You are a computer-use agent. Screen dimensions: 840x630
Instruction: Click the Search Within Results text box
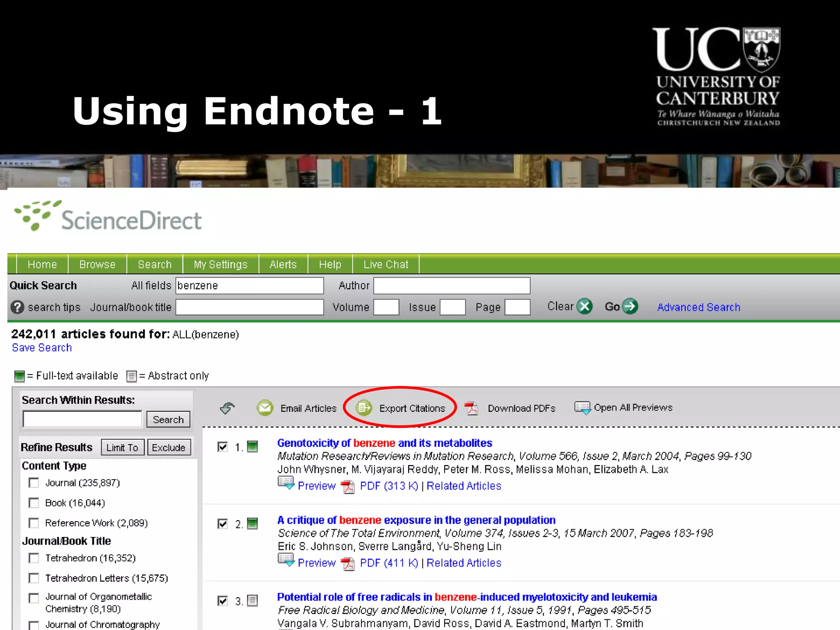pyautogui.click(x=82, y=419)
